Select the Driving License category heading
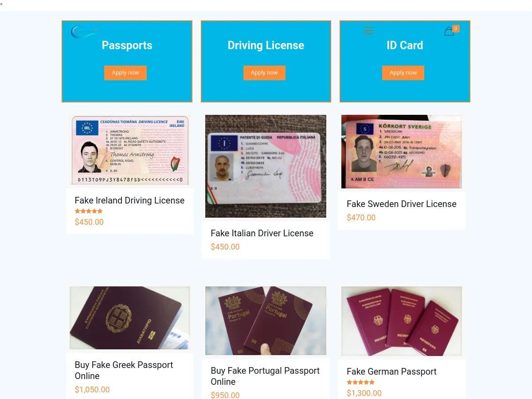The height and width of the screenshot is (399, 532). point(266,45)
